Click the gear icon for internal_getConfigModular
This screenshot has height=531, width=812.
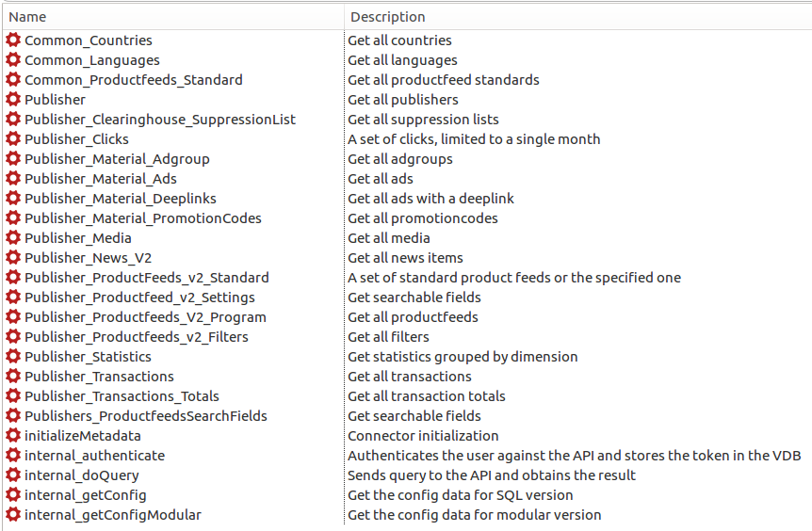click(13, 515)
